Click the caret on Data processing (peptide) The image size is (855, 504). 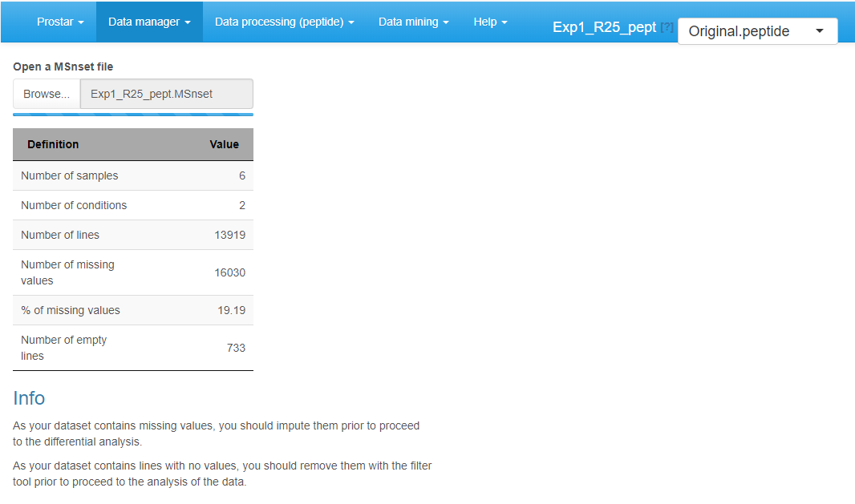click(351, 22)
